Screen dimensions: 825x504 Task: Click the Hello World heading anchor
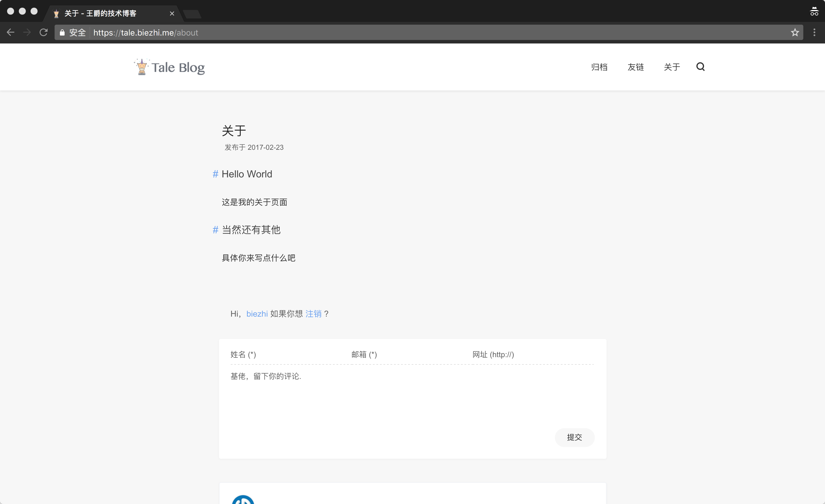pos(215,174)
